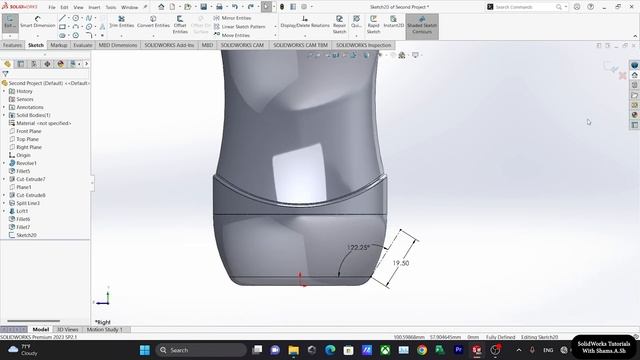Switch to the Markup tab
This screenshot has width=640, height=360.
coord(59,45)
